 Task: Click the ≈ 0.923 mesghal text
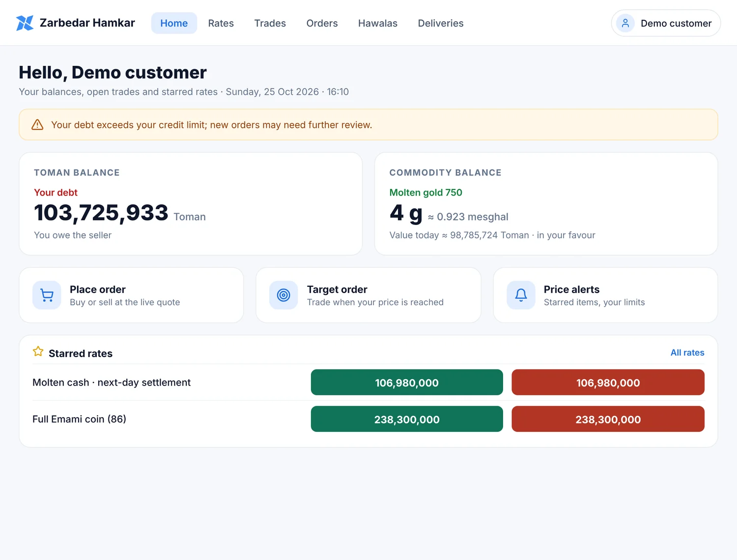tap(468, 217)
